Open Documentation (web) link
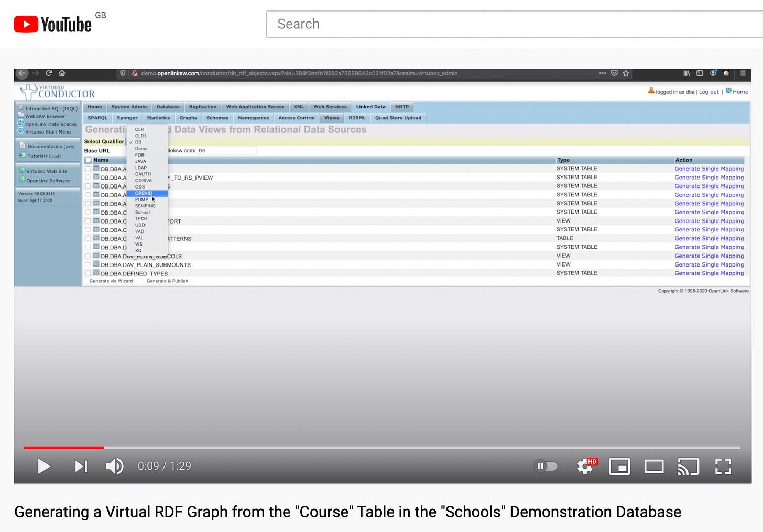763x532 pixels. pos(51,147)
